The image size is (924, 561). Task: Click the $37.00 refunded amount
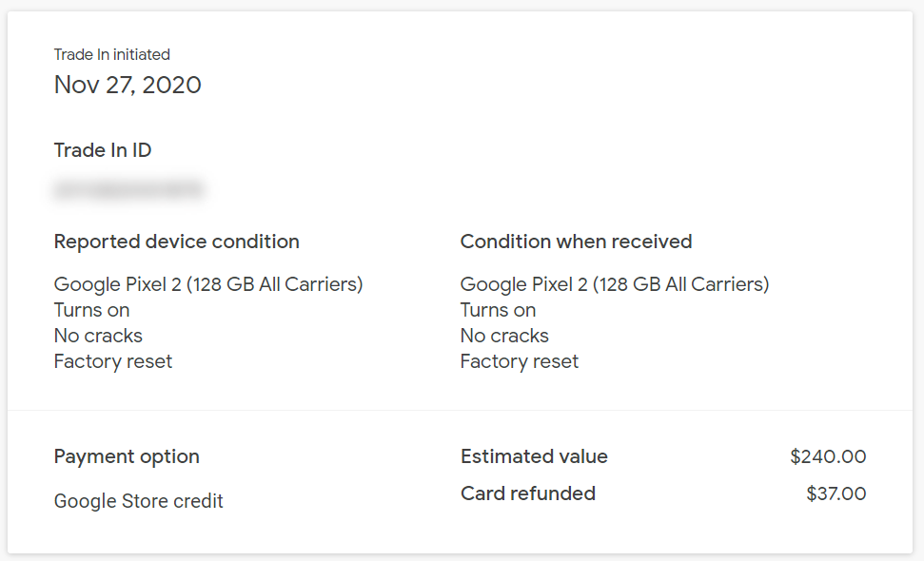[836, 493]
